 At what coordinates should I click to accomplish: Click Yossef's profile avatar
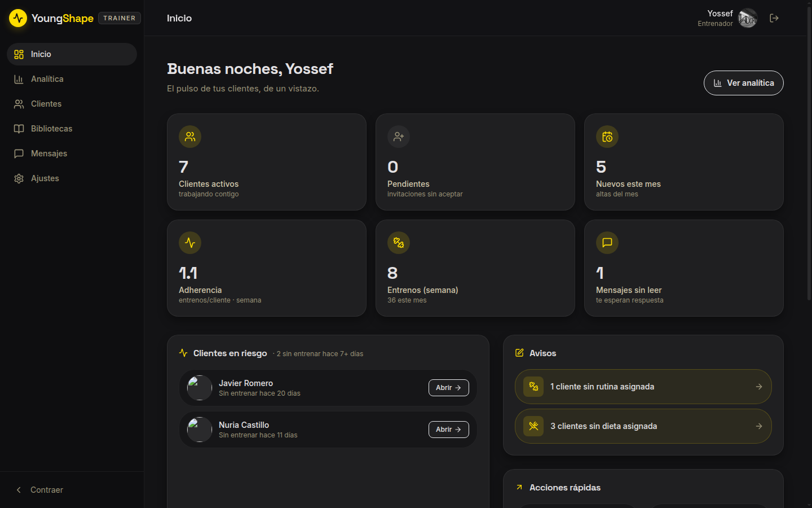tap(748, 18)
